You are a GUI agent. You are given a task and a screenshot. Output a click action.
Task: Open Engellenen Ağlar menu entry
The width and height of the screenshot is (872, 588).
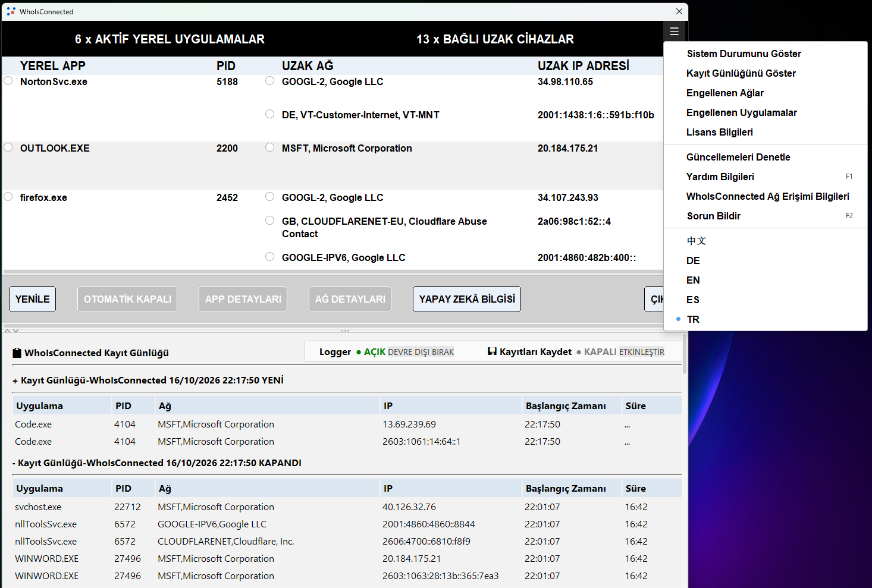pos(766,93)
